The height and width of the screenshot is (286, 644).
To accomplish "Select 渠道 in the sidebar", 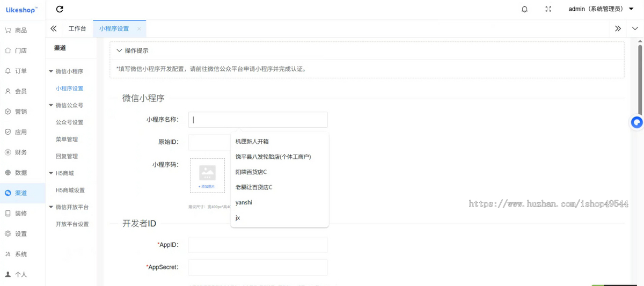I will tap(23, 193).
